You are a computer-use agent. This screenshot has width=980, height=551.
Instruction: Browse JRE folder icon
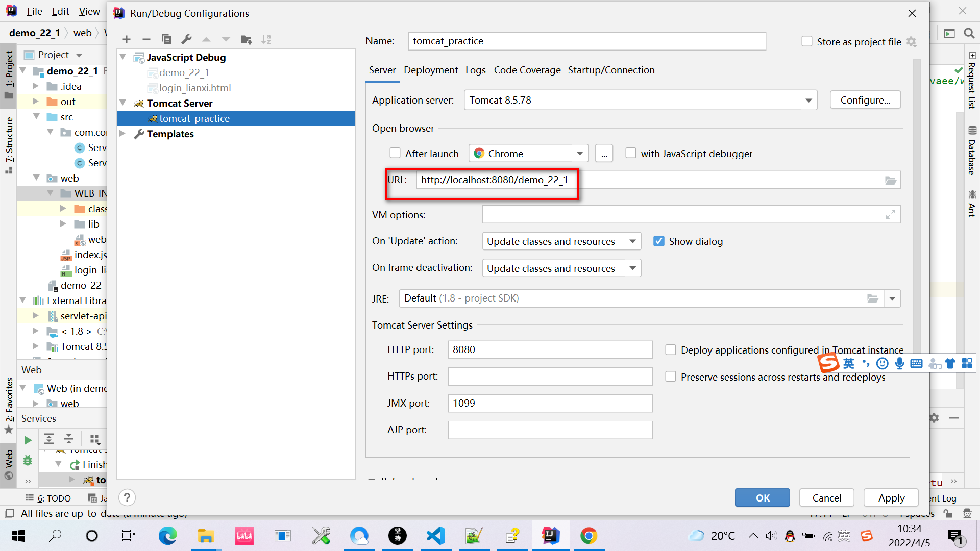873,298
